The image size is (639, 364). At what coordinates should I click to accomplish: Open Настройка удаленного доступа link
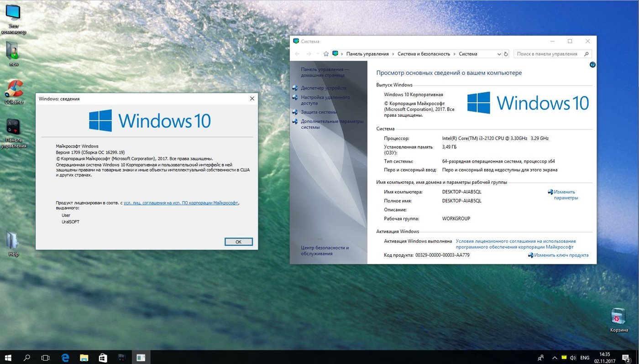(325, 100)
